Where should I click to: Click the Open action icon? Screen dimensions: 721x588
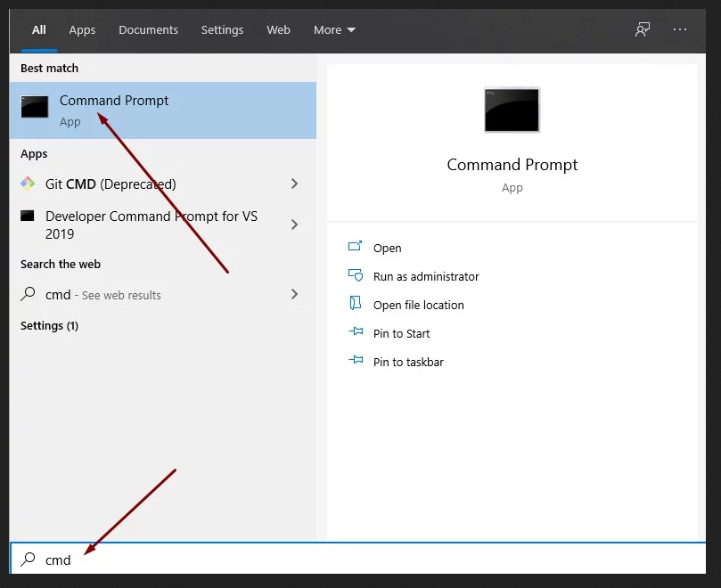click(355, 247)
